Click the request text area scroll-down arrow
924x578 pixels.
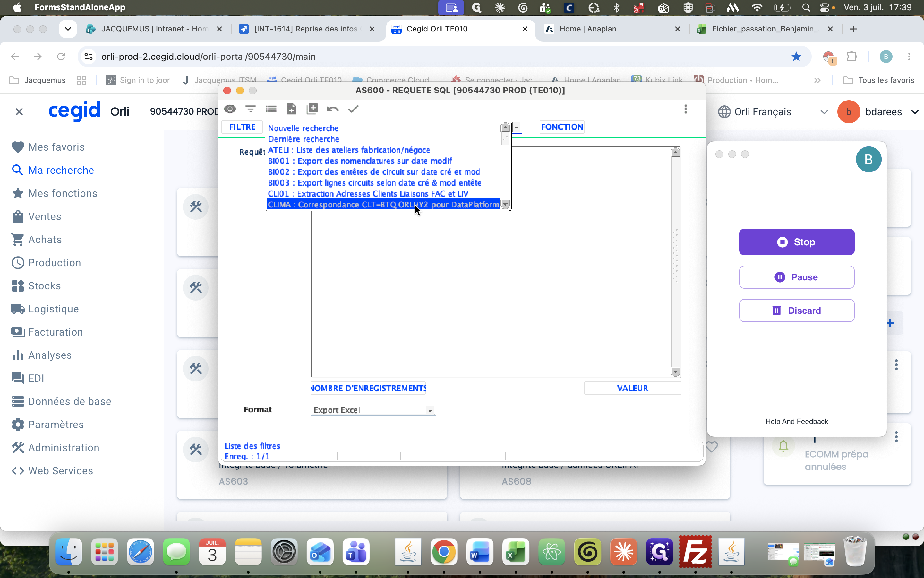(675, 371)
